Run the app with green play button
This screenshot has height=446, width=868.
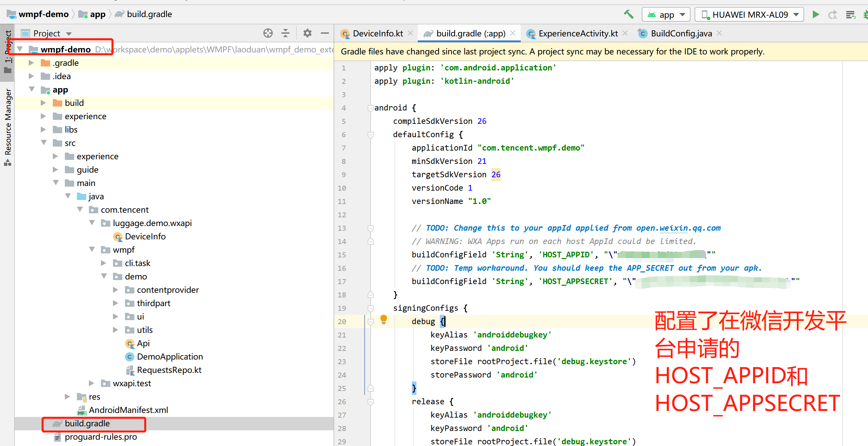816,14
